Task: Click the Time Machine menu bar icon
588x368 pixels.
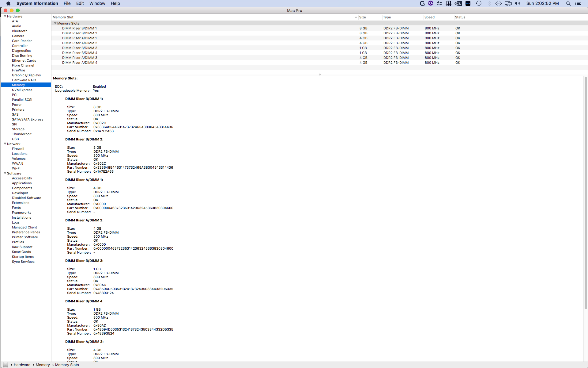Action: pos(479,3)
